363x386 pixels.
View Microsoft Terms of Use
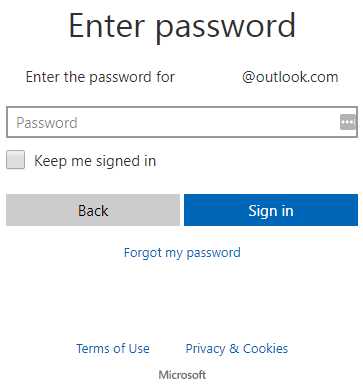click(x=113, y=349)
